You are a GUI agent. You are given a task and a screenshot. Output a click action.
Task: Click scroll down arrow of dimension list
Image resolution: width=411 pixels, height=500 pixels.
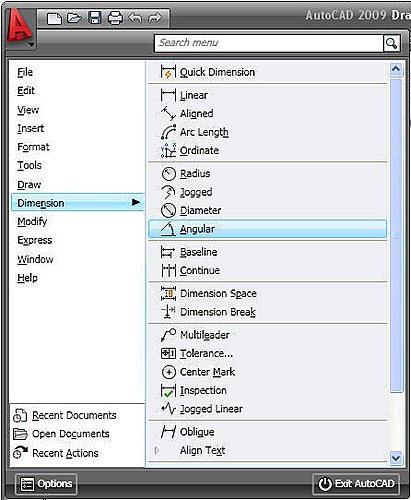396,457
